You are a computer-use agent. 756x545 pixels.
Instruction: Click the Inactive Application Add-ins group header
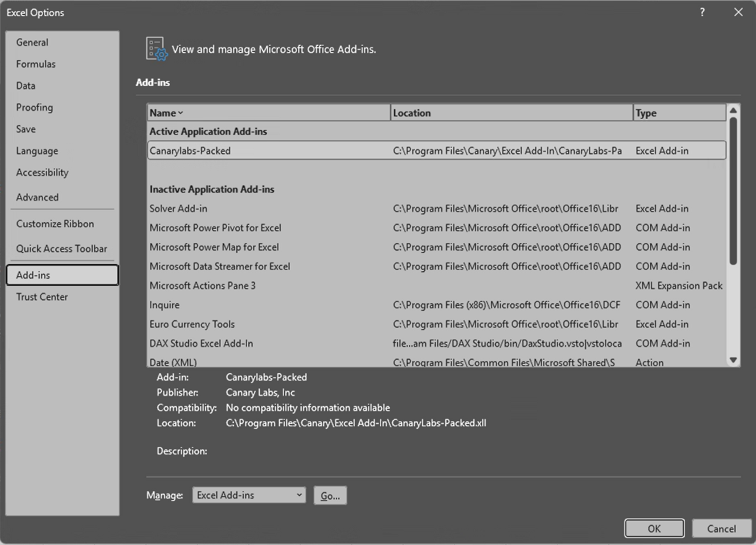(212, 189)
